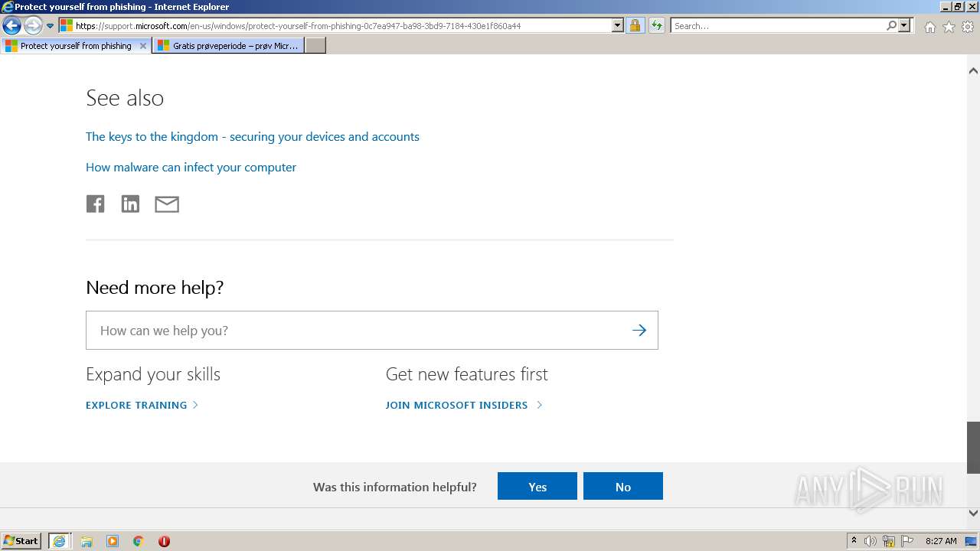This screenshot has width=980, height=551.
Task: Click the page scroll up arrow
Action: pyautogui.click(x=973, y=70)
